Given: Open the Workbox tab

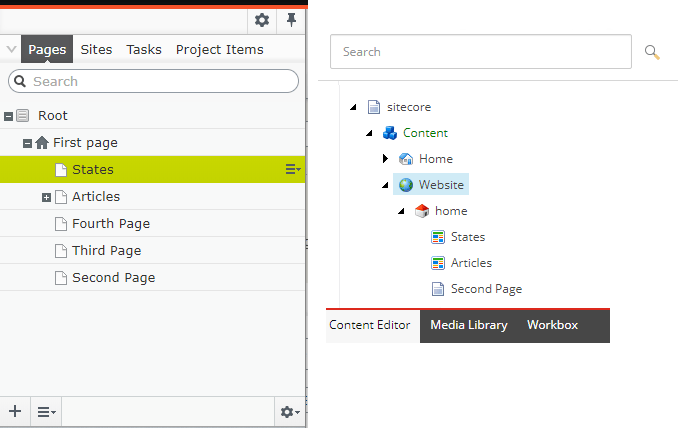Looking at the screenshot, I should [552, 325].
